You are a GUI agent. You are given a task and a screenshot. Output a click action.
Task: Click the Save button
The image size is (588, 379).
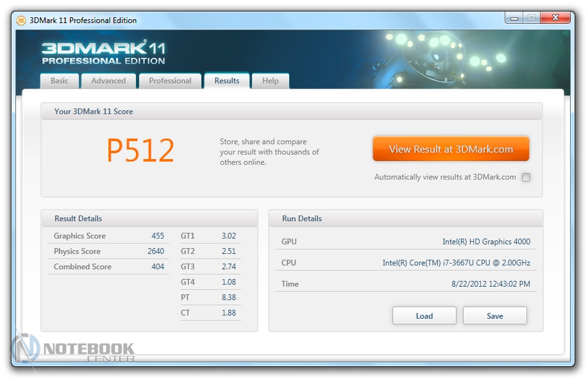point(494,316)
